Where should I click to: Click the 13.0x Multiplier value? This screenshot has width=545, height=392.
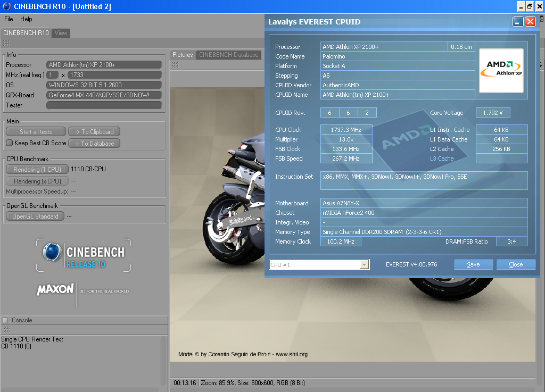pos(346,139)
